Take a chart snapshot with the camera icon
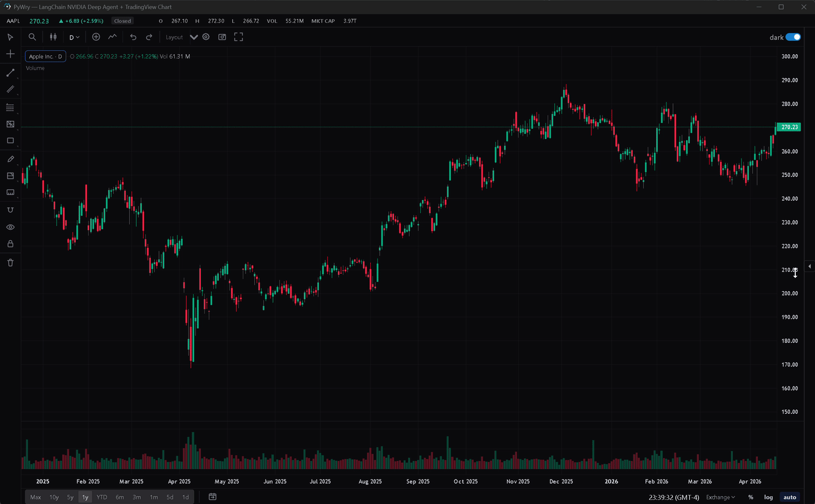This screenshot has width=815, height=504. coord(222,37)
